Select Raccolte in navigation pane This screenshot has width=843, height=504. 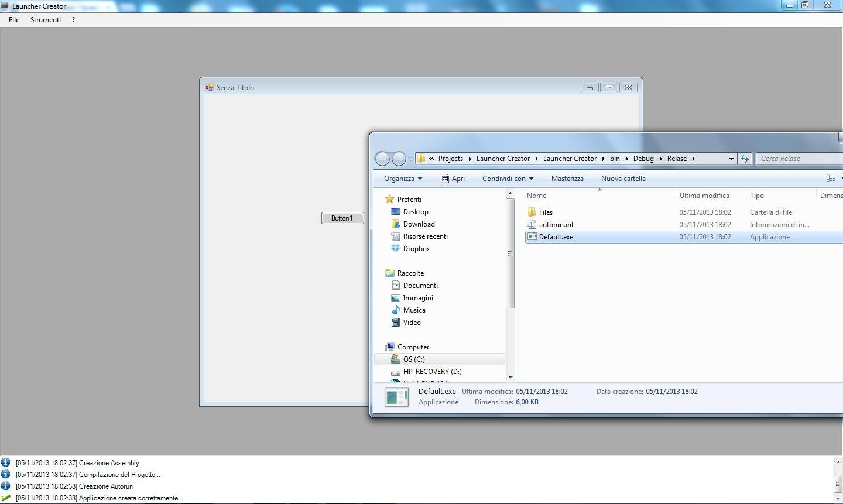410,273
